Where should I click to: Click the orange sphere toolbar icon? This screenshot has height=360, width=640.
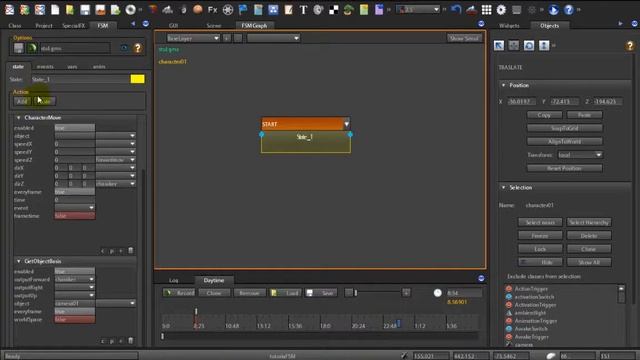coord(198,9)
